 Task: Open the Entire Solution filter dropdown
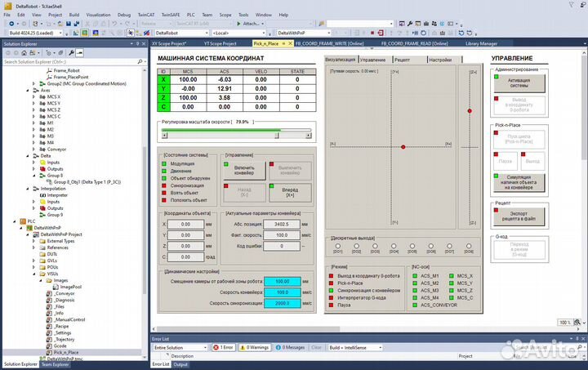[x=180, y=347]
